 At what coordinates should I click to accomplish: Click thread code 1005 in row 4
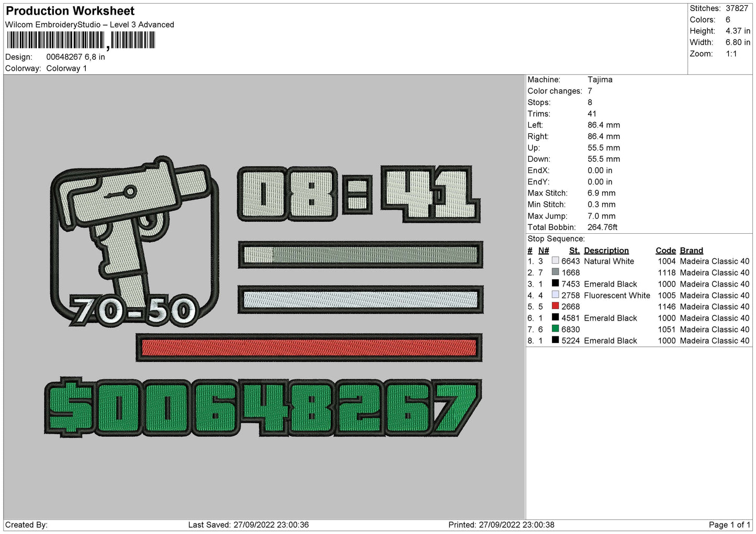(x=667, y=296)
